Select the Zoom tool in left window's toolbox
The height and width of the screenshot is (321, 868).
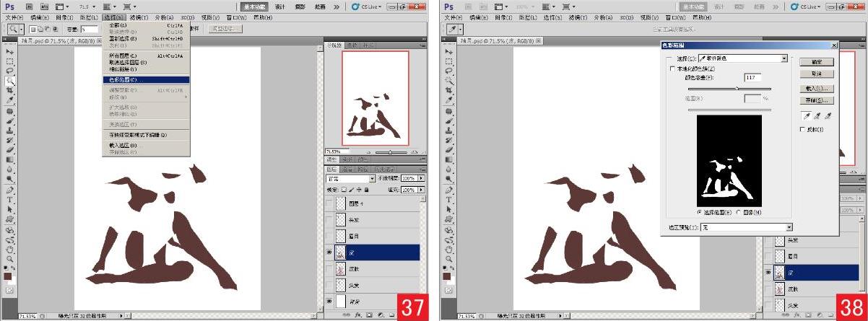point(10,258)
